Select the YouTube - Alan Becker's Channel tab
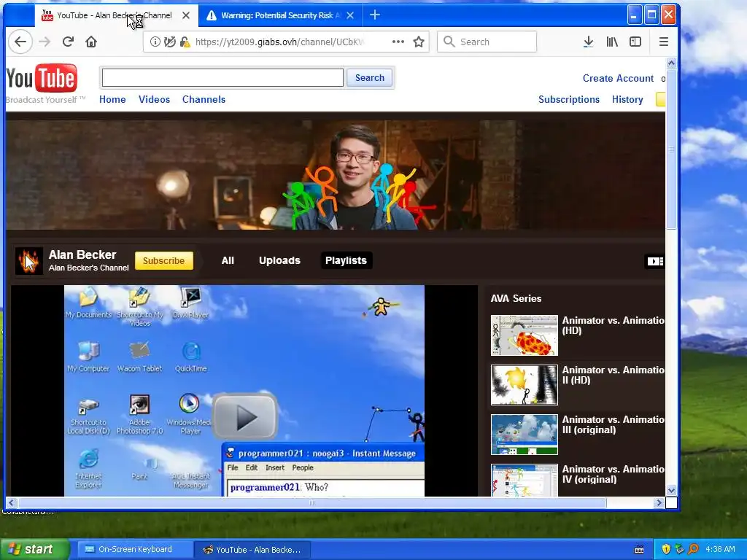This screenshot has width=747, height=560. (115, 15)
